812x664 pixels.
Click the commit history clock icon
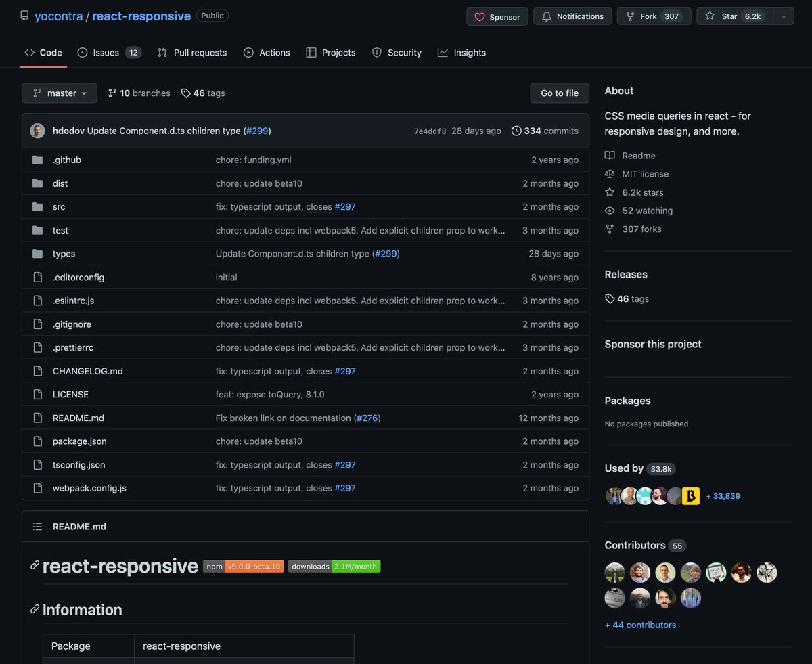click(516, 130)
